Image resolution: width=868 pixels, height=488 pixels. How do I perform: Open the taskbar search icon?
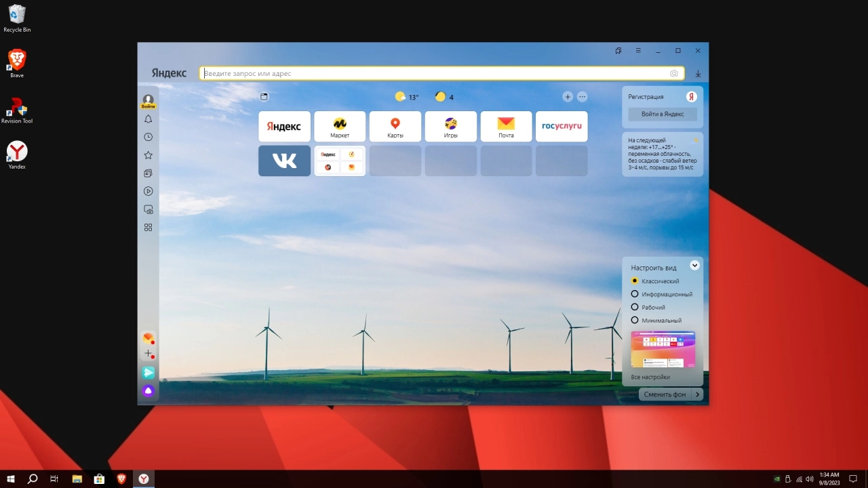point(33,479)
